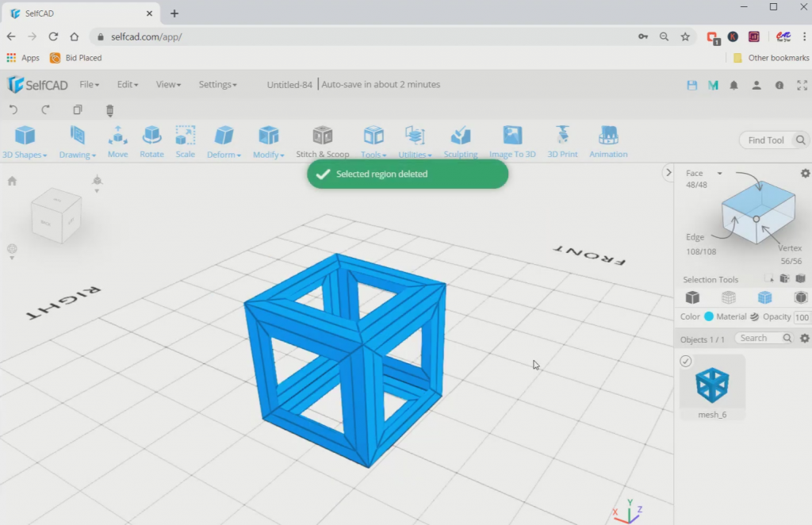Toggle wireframe selection mode
This screenshot has width=812, height=525.
click(728, 297)
